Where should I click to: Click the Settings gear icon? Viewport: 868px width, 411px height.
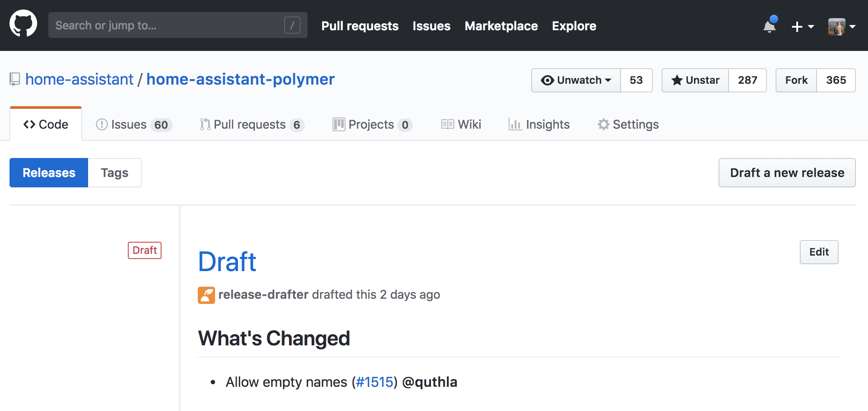[603, 124]
